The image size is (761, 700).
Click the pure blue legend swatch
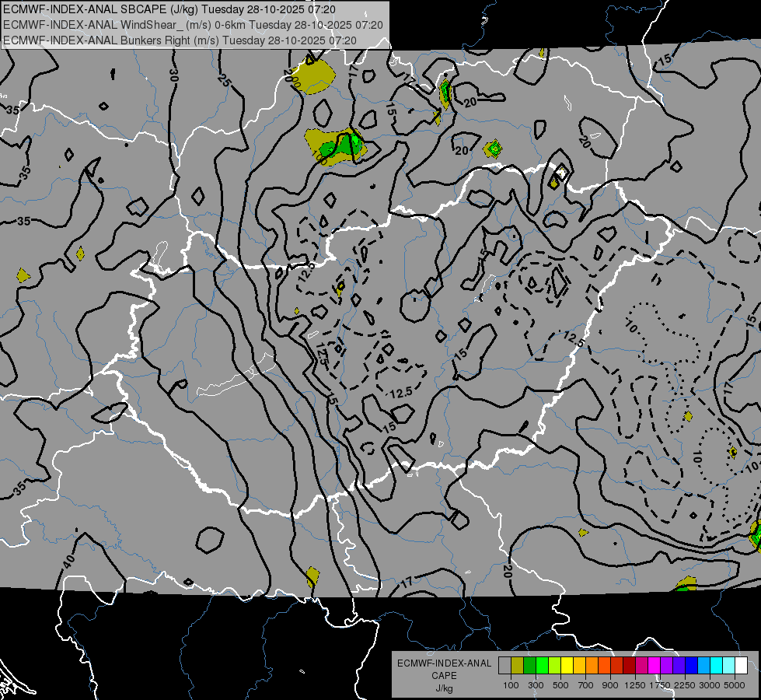[x=692, y=666]
